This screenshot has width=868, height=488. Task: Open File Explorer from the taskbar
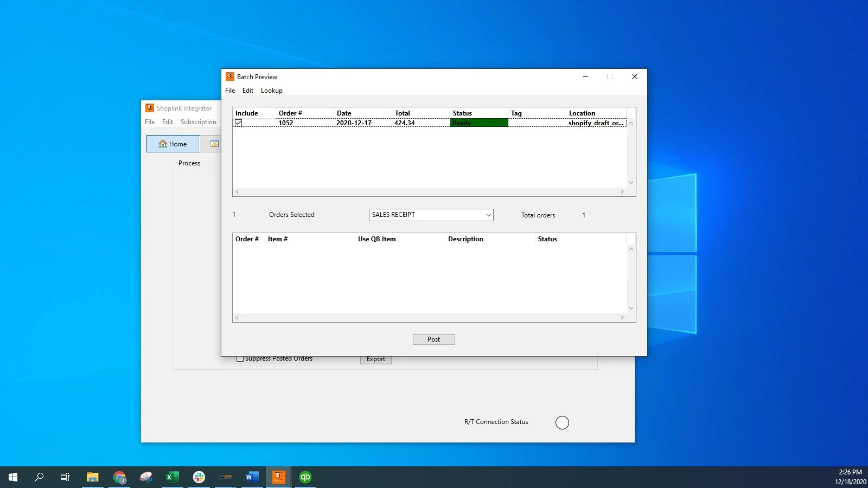click(x=93, y=477)
